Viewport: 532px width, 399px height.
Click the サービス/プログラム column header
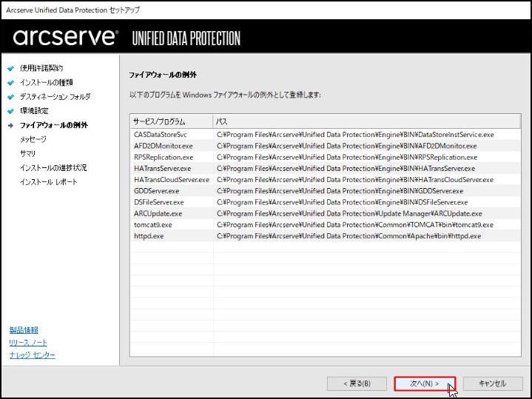click(x=172, y=121)
